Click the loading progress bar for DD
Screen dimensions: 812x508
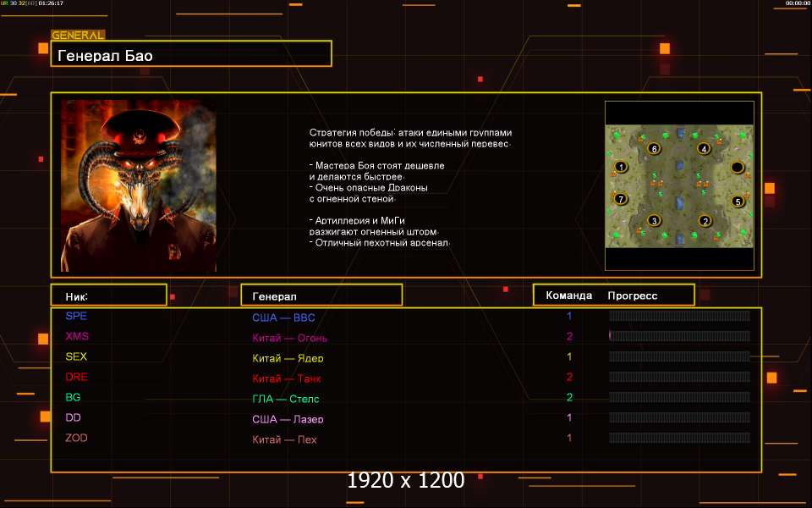[x=679, y=417]
